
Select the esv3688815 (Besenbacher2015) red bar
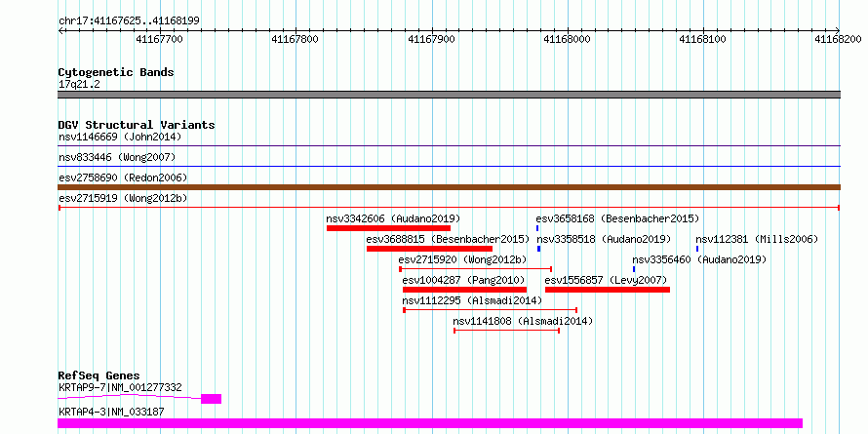(429, 249)
